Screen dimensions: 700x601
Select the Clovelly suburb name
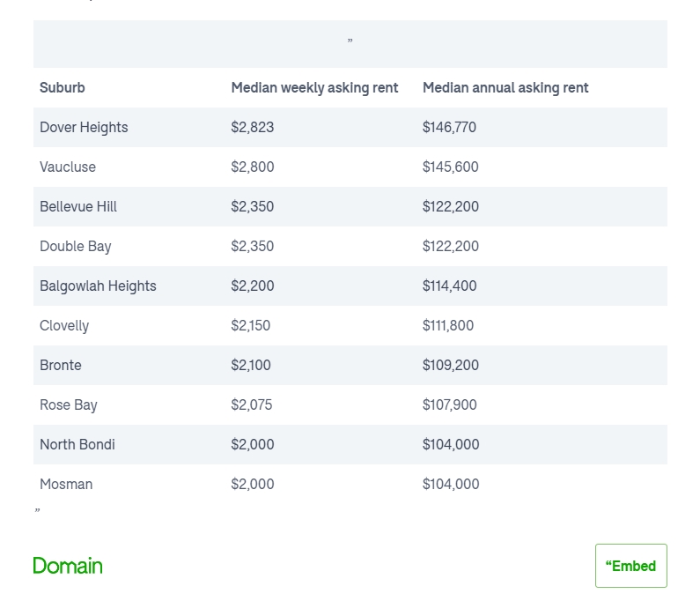(x=64, y=326)
